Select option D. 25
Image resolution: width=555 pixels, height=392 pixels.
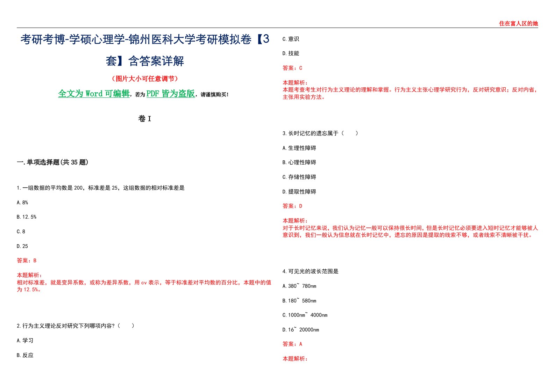[x=22, y=246]
